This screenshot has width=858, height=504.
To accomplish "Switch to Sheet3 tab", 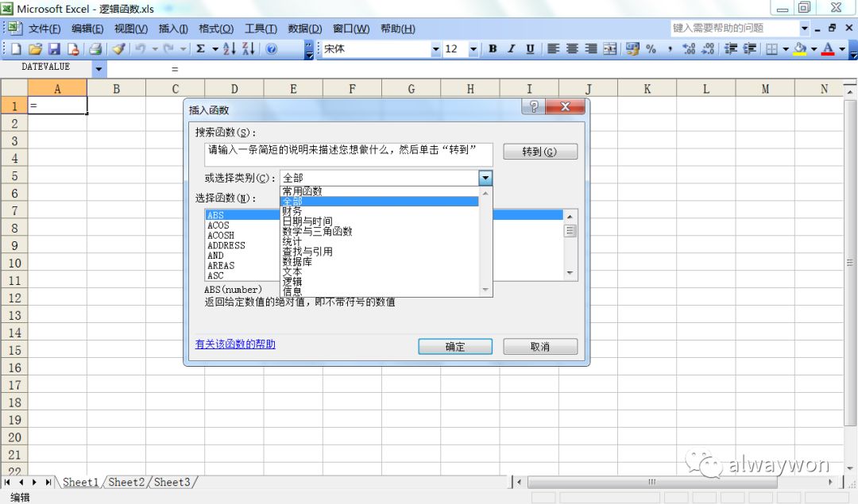I will point(172,482).
